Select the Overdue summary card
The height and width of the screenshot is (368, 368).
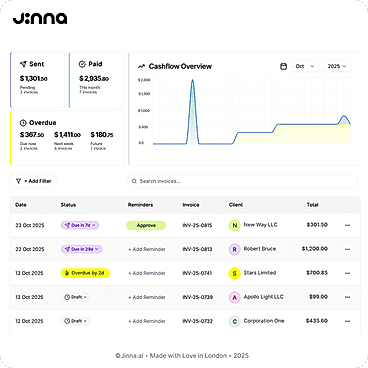tap(67, 138)
